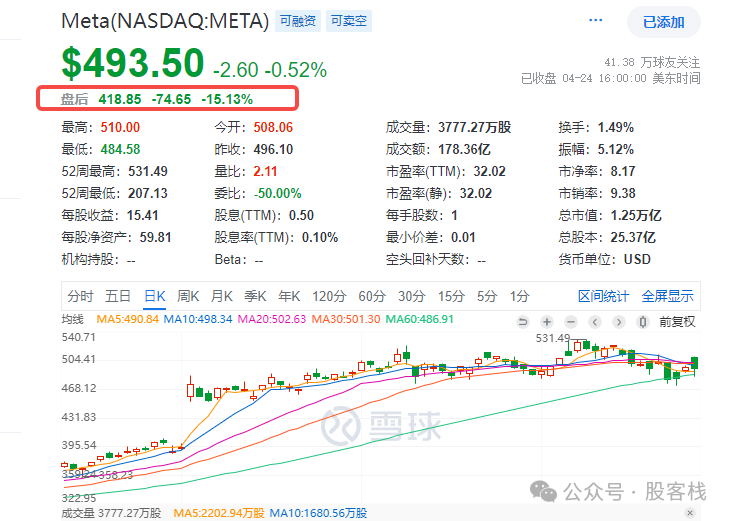Click the MA30:501.30 moving average label
Image resolution: width=730 pixels, height=521 pixels.
coord(346,319)
